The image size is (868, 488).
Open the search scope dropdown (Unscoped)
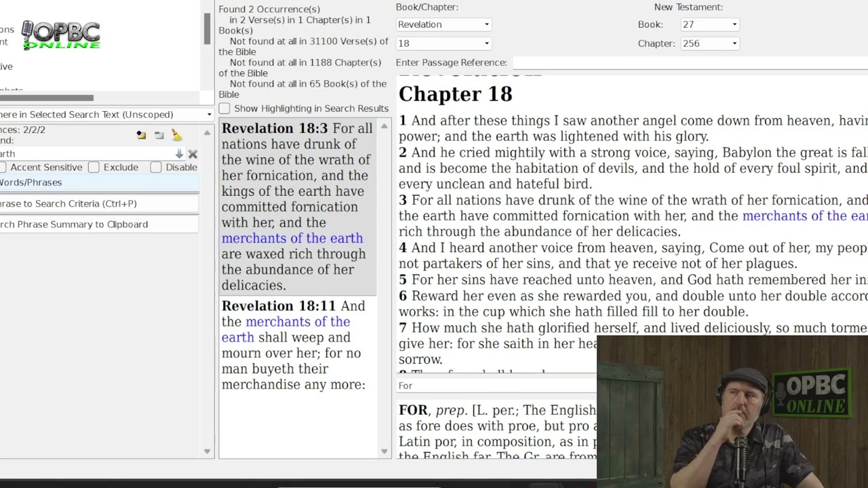[x=106, y=115]
